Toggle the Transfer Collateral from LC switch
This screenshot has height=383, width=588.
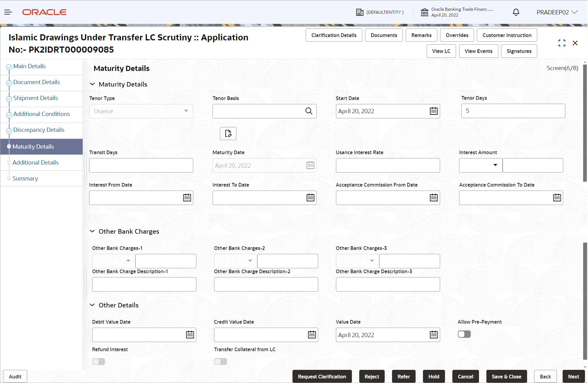(x=221, y=362)
